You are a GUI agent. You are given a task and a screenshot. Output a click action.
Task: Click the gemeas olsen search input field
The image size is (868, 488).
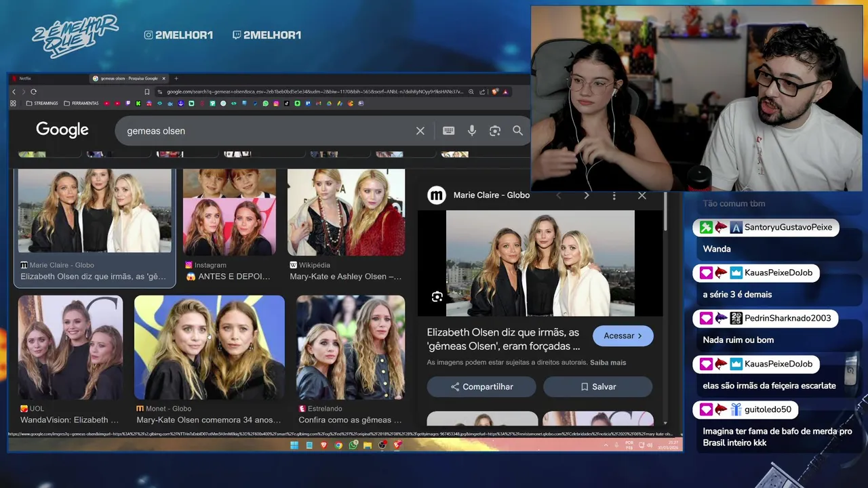(268, 131)
